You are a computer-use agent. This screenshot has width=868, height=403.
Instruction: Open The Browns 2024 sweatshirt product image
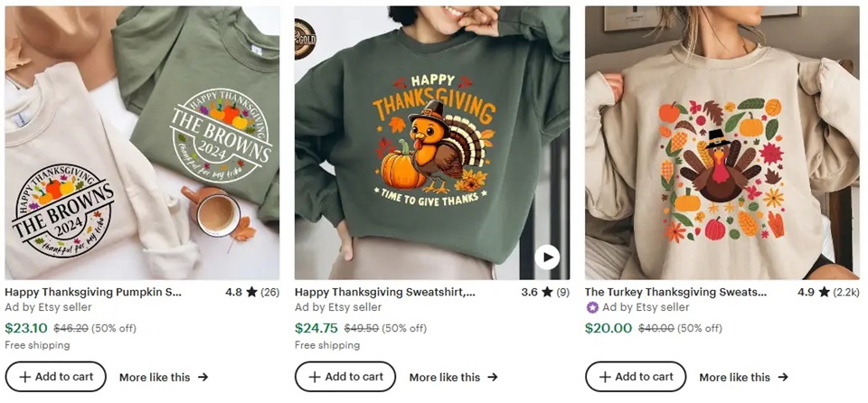[x=142, y=143]
